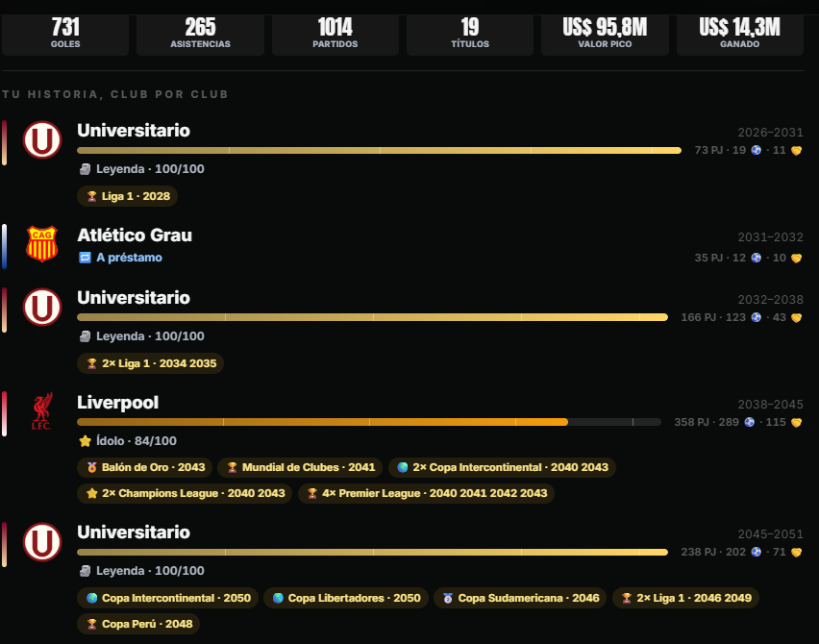Click the 2045–2051 date range
The width and height of the screenshot is (819, 644).
point(770,534)
